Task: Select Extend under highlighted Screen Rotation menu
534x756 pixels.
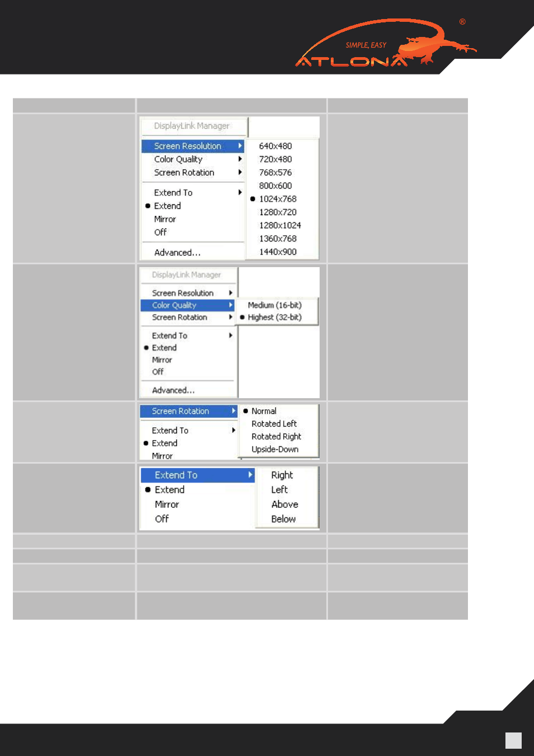Action: pos(165,443)
